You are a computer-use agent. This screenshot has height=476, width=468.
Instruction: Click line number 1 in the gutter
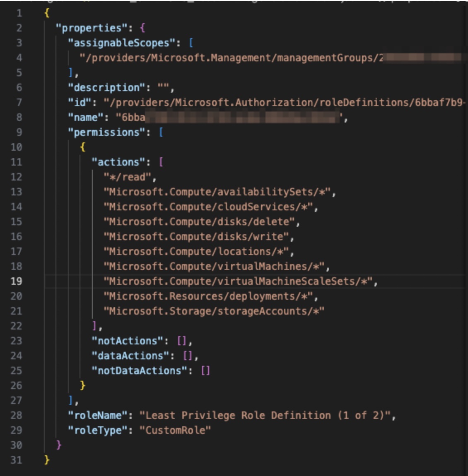(19, 13)
